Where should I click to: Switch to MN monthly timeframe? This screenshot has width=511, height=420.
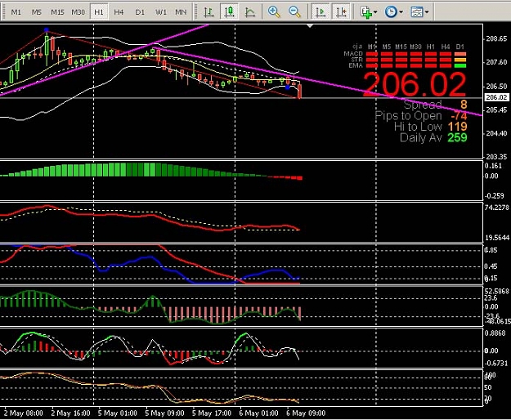(x=181, y=12)
